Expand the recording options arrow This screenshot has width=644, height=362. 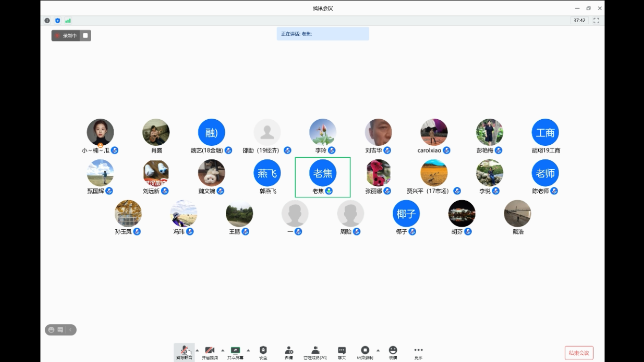pos(378,350)
